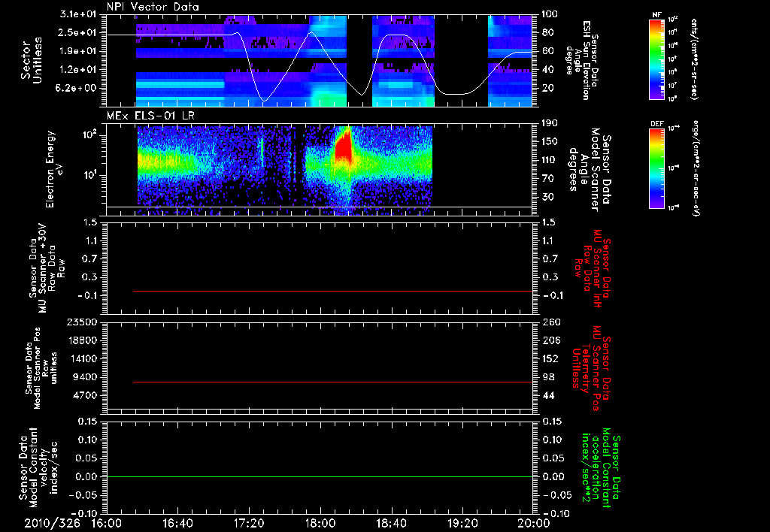770x532 pixels.
Task: Click the 18:00 time axis label
Action: point(320,523)
